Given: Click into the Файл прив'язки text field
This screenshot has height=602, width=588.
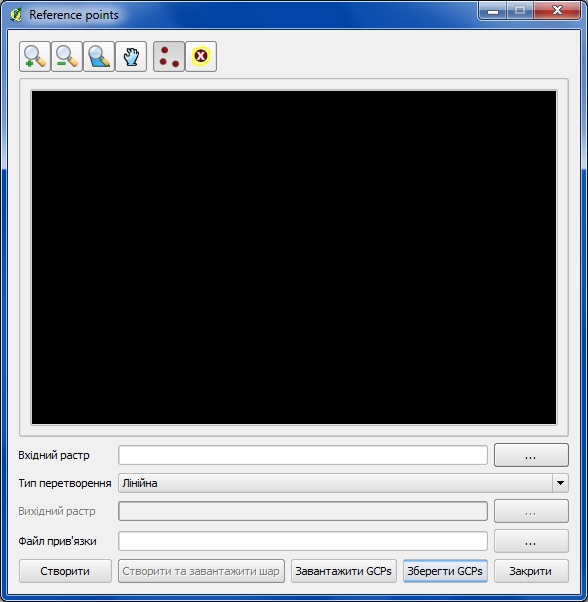Looking at the screenshot, I should 303,541.
